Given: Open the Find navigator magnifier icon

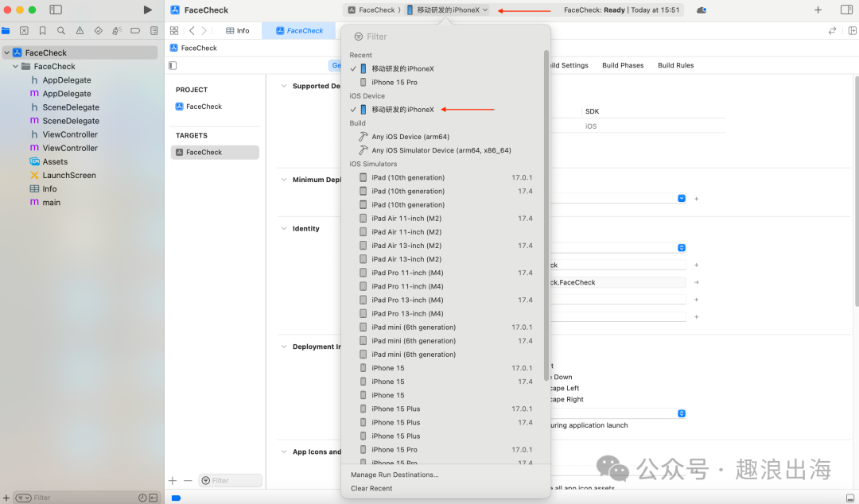Looking at the screenshot, I should (x=61, y=31).
